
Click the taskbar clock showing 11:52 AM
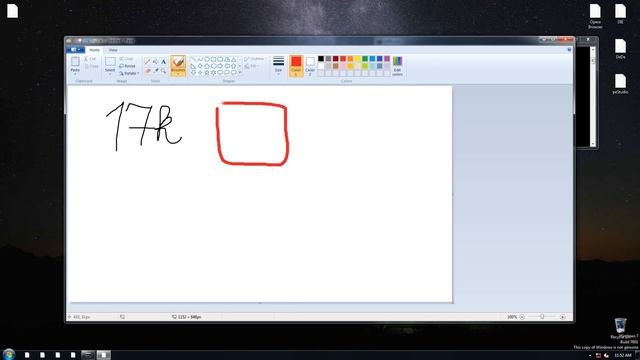[622, 356]
